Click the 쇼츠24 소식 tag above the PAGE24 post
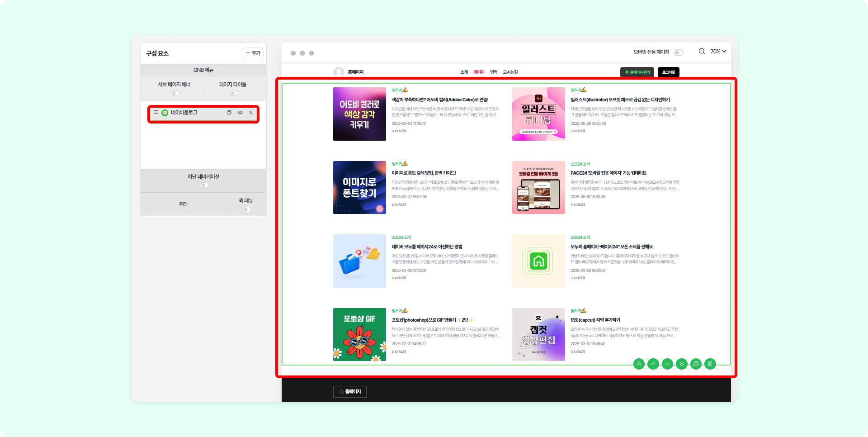The height and width of the screenshot is (437, 868). point(580,164)
